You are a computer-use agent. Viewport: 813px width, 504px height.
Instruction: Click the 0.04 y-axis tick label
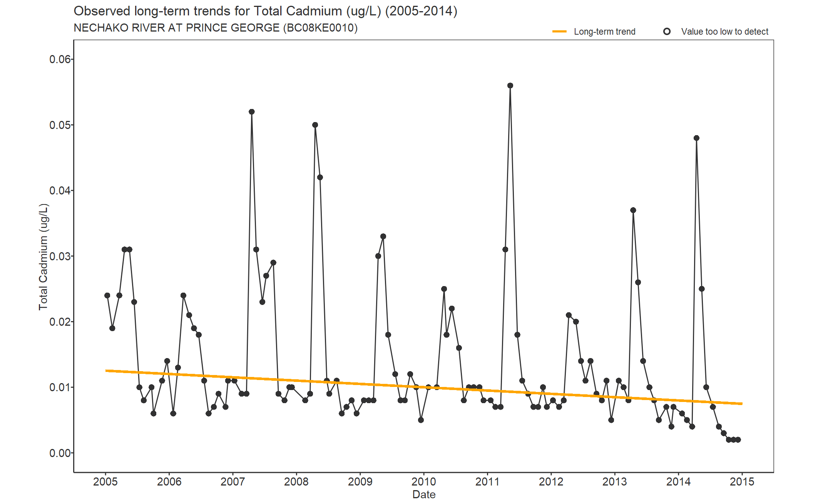point(60,191)
